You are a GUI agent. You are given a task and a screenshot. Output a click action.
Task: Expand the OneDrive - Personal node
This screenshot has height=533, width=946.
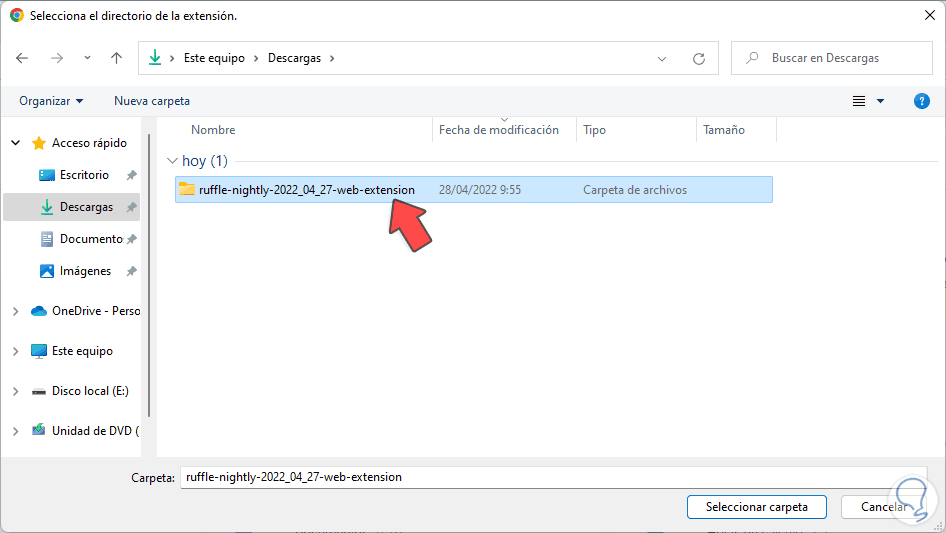coord(16,311)
